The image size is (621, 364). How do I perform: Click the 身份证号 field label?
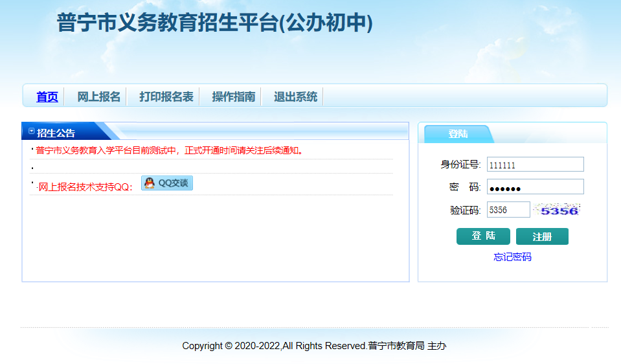(x=460, y=165)
